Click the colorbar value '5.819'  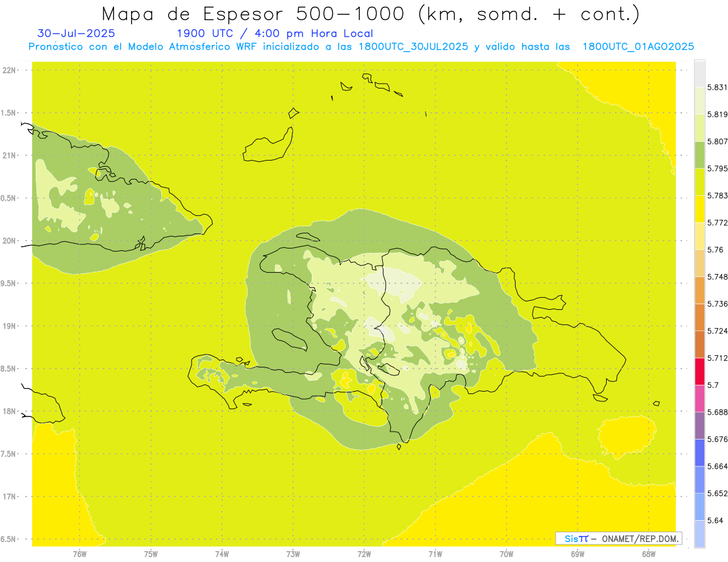[717, 114]
